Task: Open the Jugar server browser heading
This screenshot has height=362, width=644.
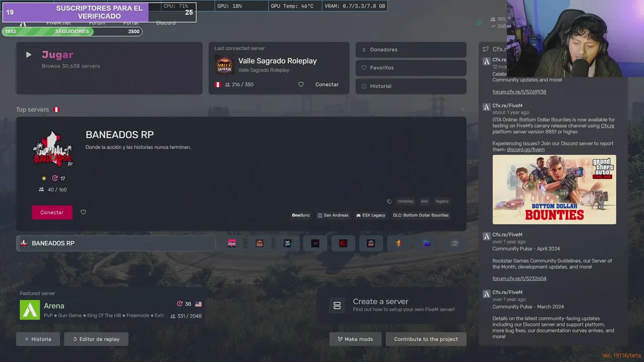Action: point(57,55)
